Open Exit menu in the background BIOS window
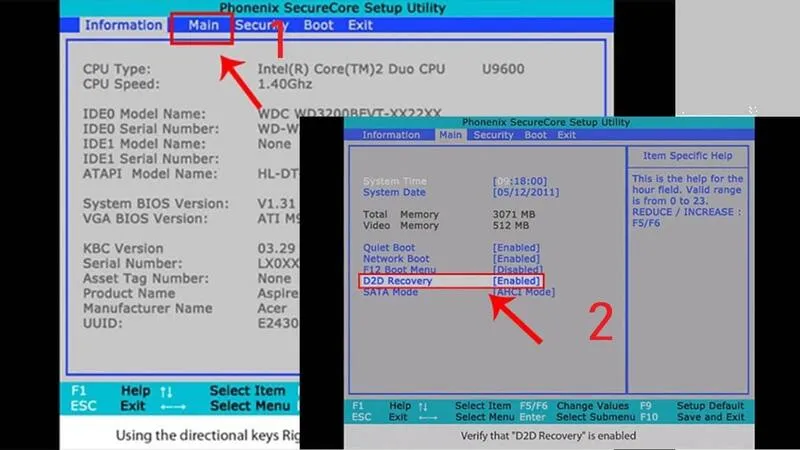Viewport: 800px width, 450px height. pyautogui.click(x=360, y=26)
